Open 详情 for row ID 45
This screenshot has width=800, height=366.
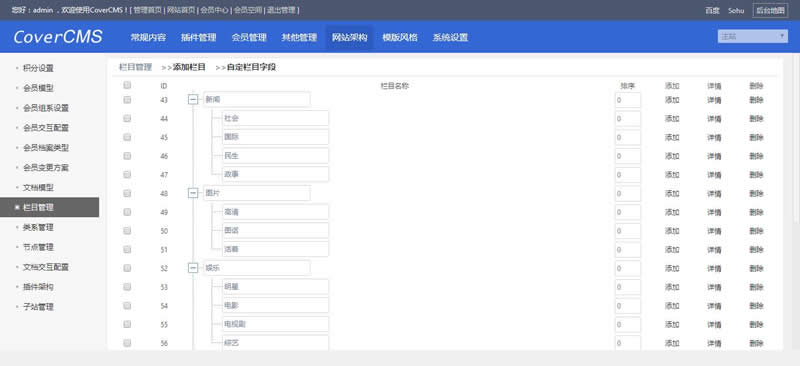click(714, 137)
